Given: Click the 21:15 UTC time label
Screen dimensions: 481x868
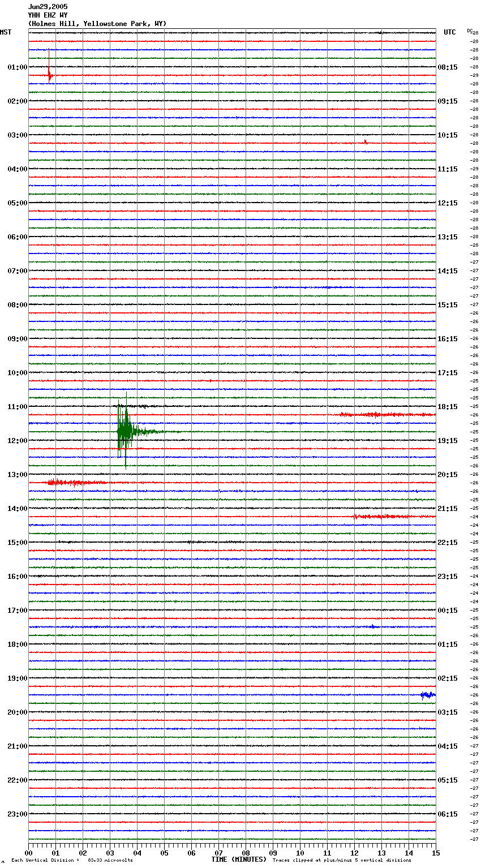Looking at the screenshot, I should click(x=448, y=509).
